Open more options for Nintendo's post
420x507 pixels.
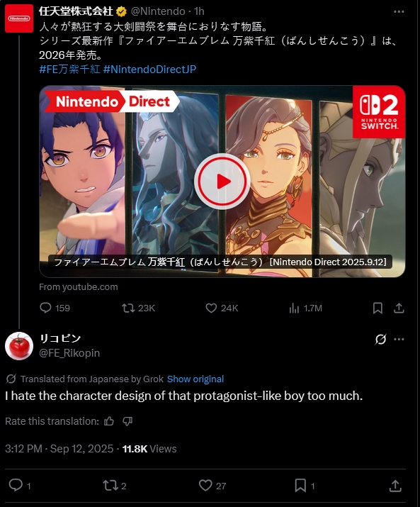click(x=399, y=11)
